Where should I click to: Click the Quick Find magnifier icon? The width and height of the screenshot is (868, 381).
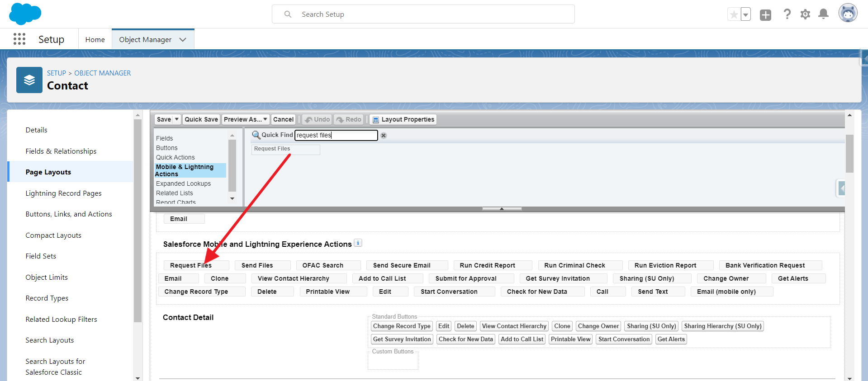tap(256, 135)
